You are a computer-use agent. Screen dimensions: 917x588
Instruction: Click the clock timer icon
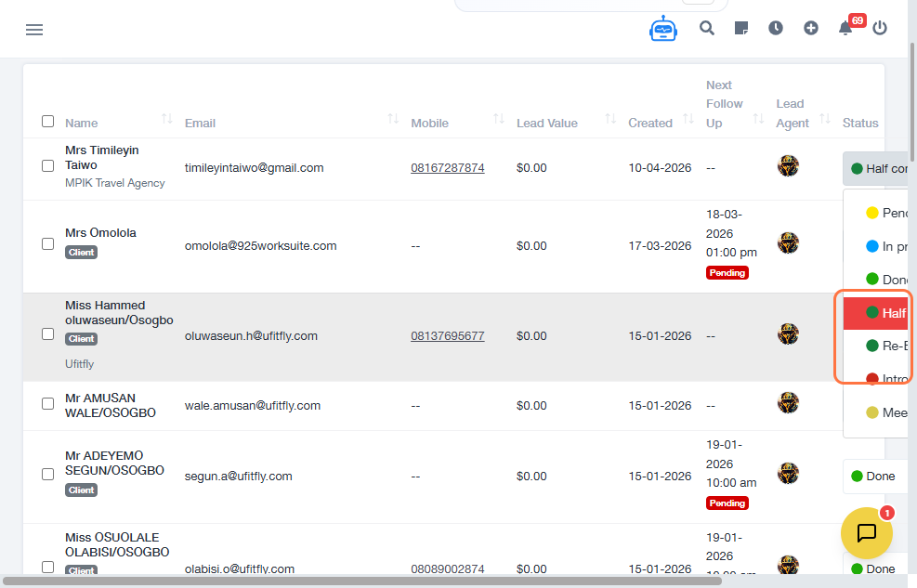click(776, 28)
